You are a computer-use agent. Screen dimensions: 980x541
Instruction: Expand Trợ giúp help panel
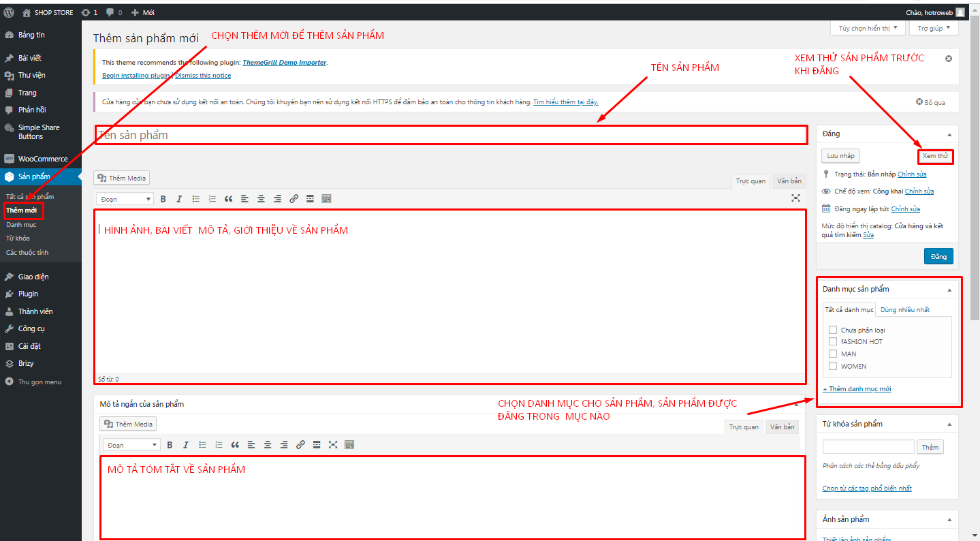pyautogui.click(x=934, y=28)
